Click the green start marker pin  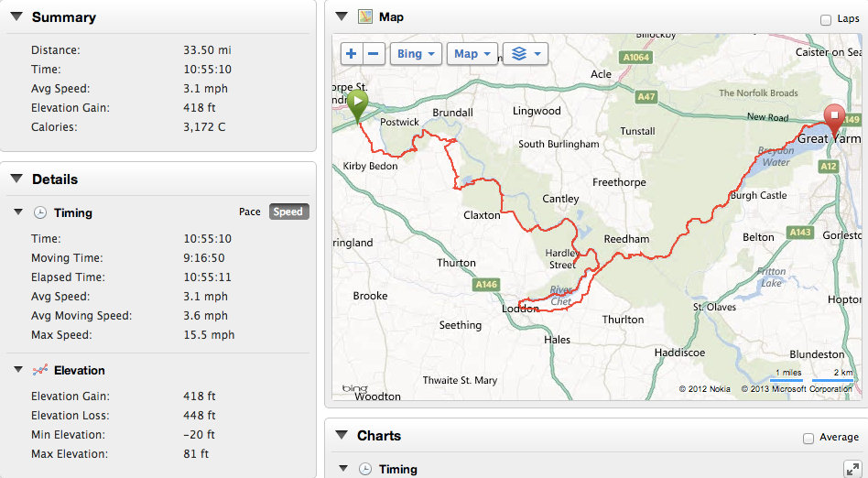click(x=356, y=104)
